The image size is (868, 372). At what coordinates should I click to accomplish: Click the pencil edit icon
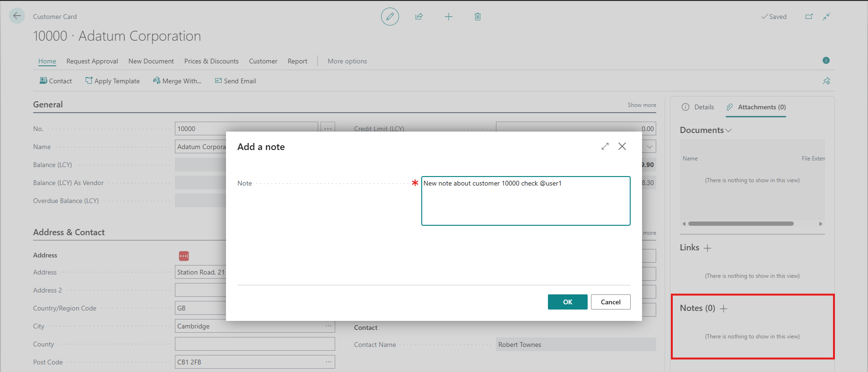click(x=390, y=17)
